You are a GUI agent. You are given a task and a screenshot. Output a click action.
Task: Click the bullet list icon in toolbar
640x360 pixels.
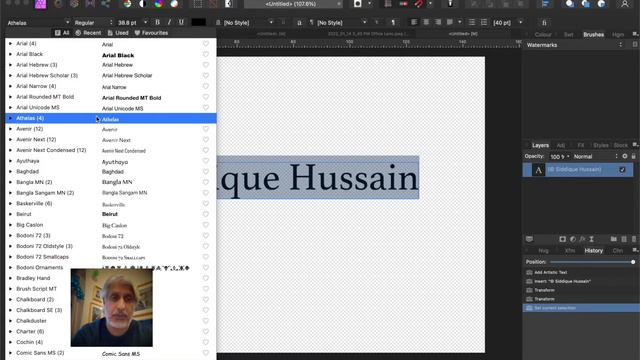point(472,22)
